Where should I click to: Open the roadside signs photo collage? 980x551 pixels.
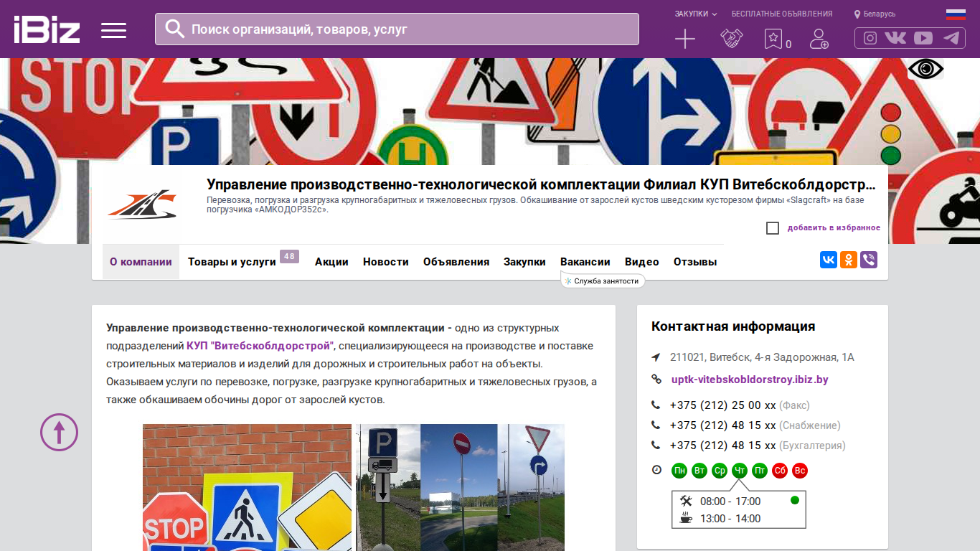click(x=461, y=487)
